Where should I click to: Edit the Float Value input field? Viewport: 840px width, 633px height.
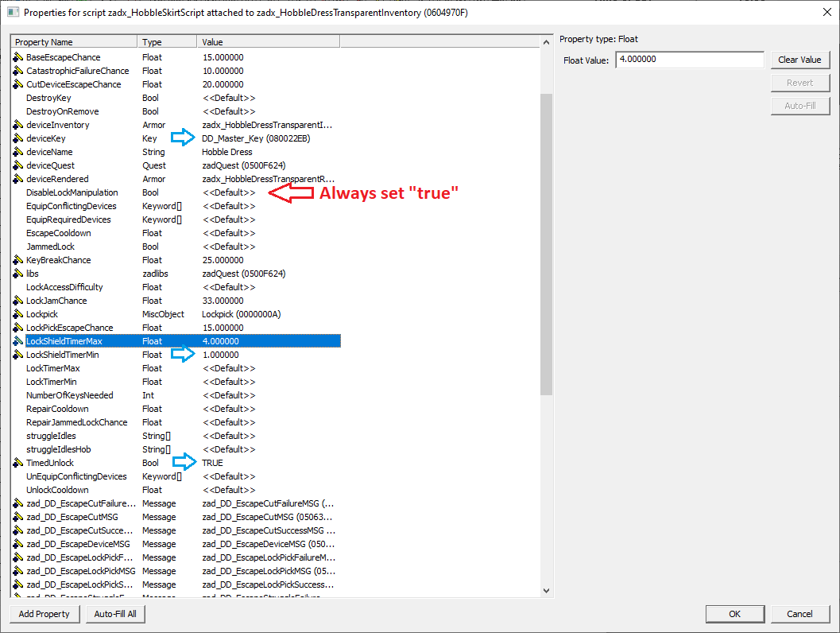[690, 60]
